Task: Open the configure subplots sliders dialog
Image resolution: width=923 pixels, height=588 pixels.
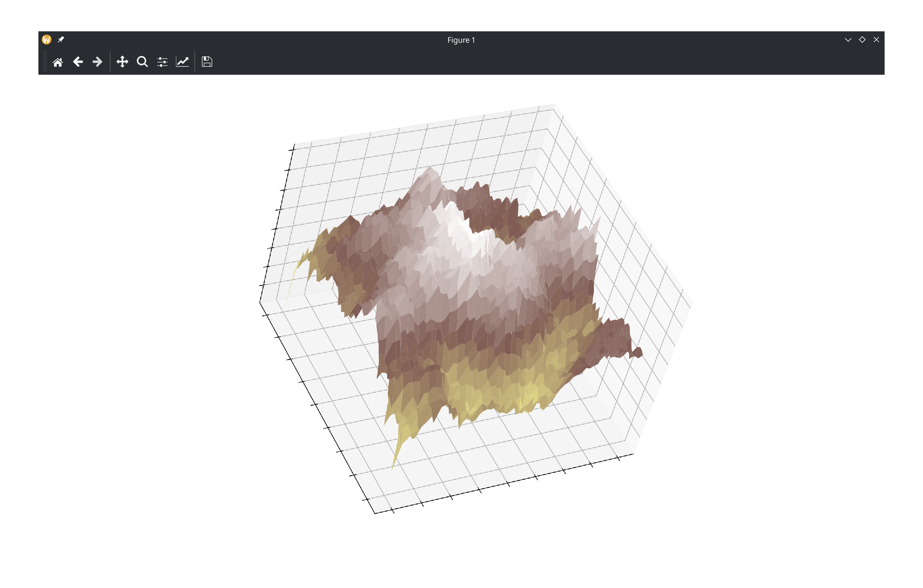Action: (162, 62)
